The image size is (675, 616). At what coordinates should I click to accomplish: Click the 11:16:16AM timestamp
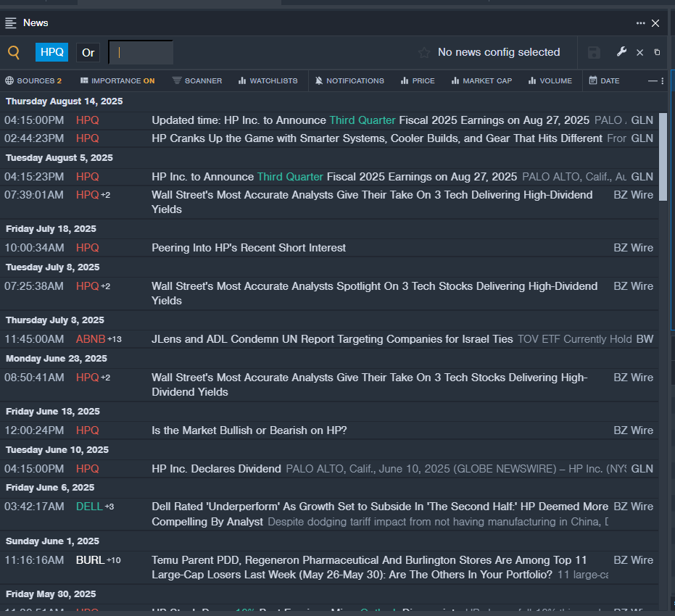coord(34,560)
